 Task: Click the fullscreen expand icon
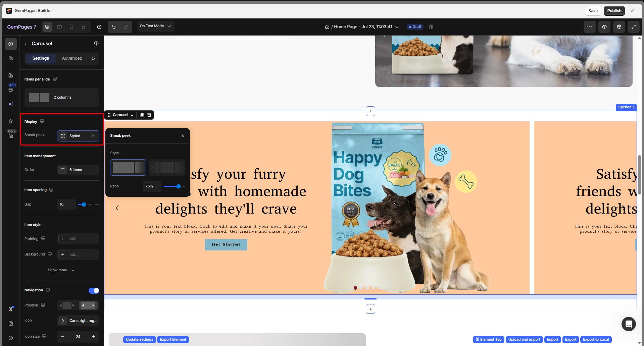coord(633,27)
